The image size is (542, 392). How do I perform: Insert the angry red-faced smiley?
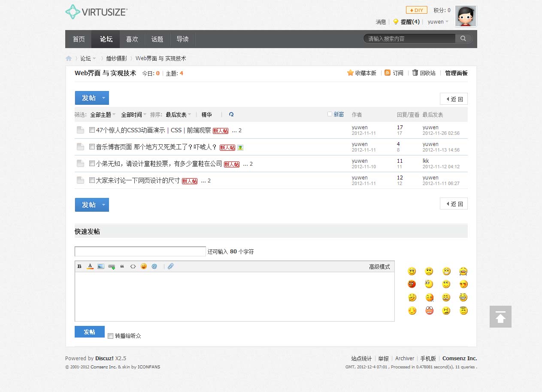click(x=412, y=284)
